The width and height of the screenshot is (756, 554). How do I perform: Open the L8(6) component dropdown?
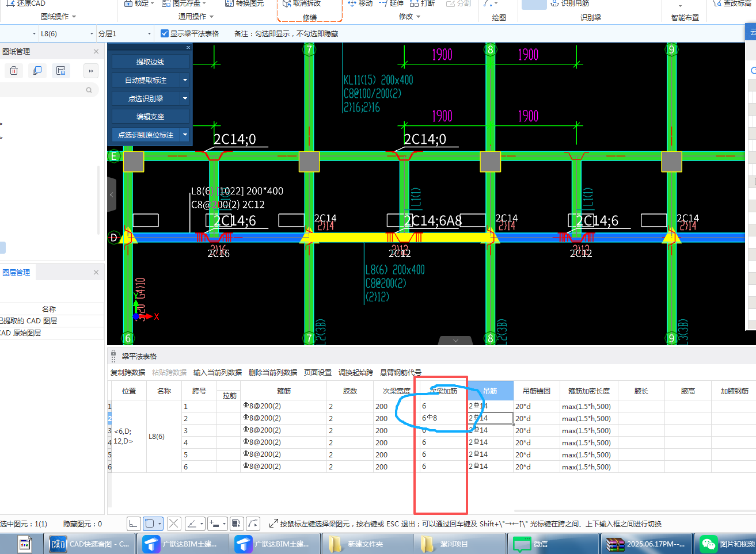[x=92, y=34]
